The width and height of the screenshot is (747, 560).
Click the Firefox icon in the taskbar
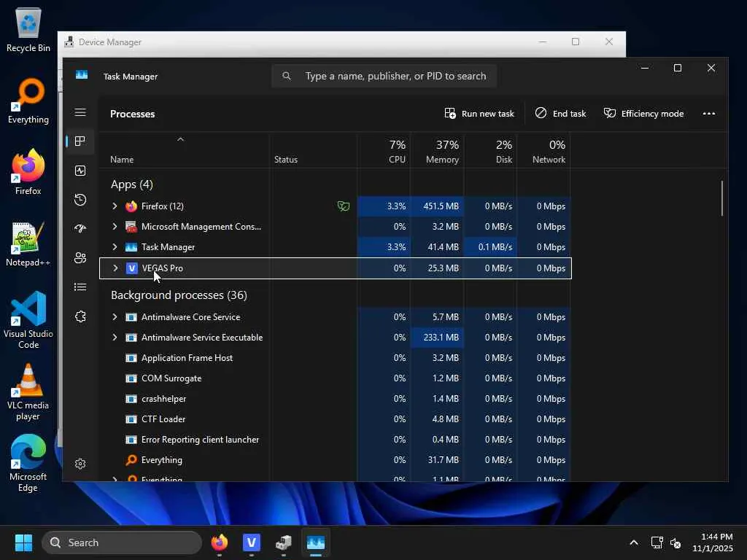tap(219, 542)
